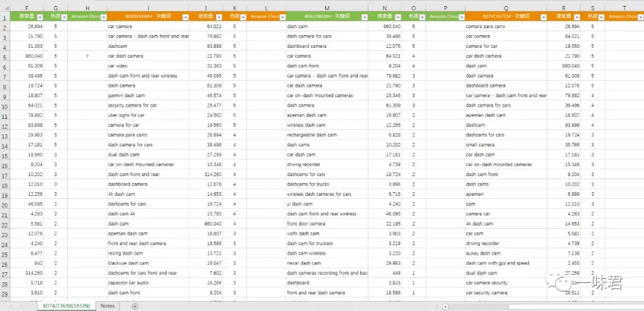Select the '448' search volume cell
The image size is (644, 311).
(x=385, y=273)
